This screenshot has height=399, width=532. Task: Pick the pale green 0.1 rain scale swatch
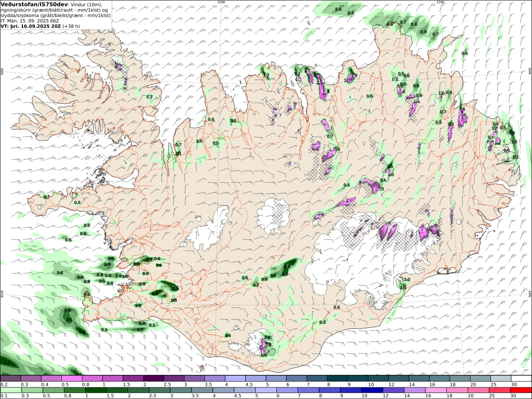11,390
